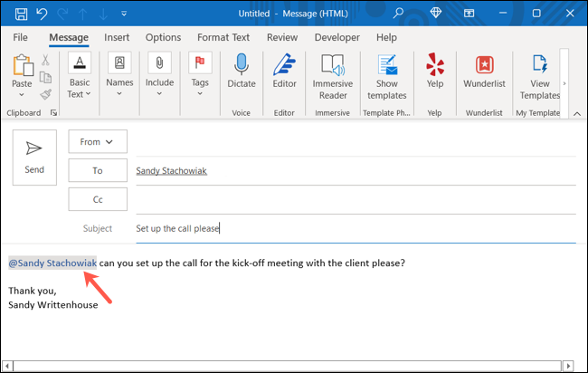Open the Options tab
This screenshot has height=373, width=588.
pyautogui.click(x=163, y=37)
